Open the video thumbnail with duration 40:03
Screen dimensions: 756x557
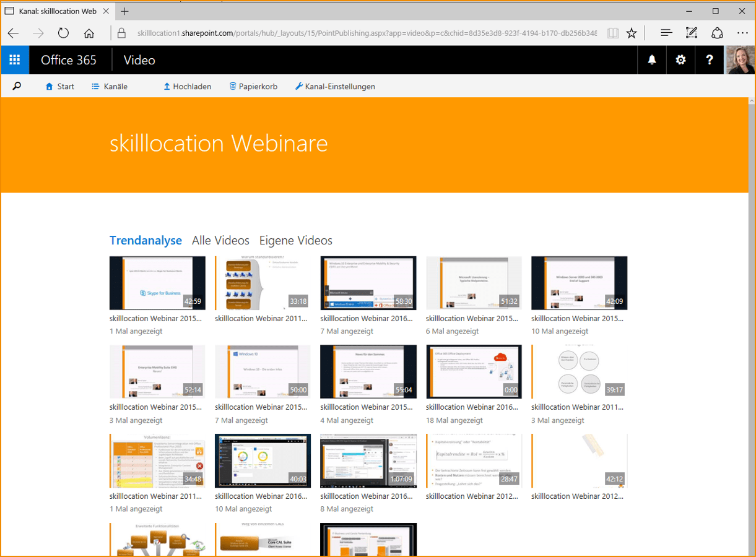[x=263, y=460]
